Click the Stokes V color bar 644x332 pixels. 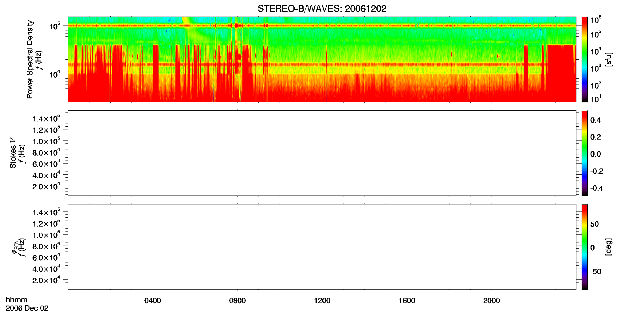[x=585, y=153]
